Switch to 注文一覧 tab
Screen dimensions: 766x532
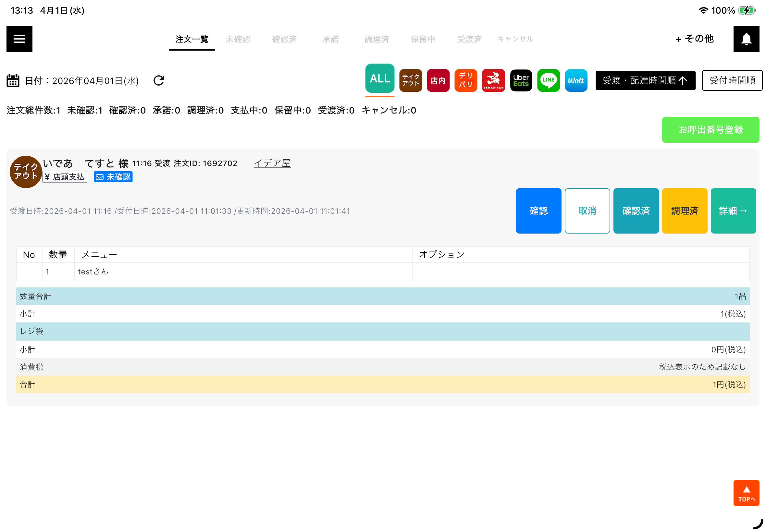192,39
